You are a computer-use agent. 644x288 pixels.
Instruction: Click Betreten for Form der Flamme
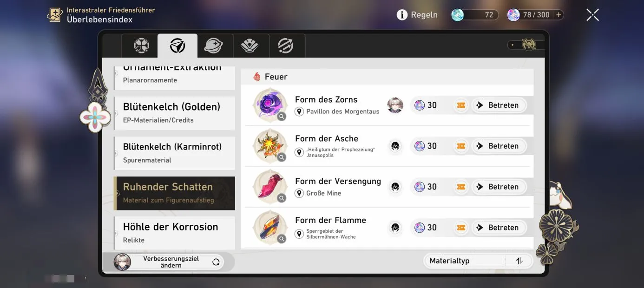click(x=499, y=228)
